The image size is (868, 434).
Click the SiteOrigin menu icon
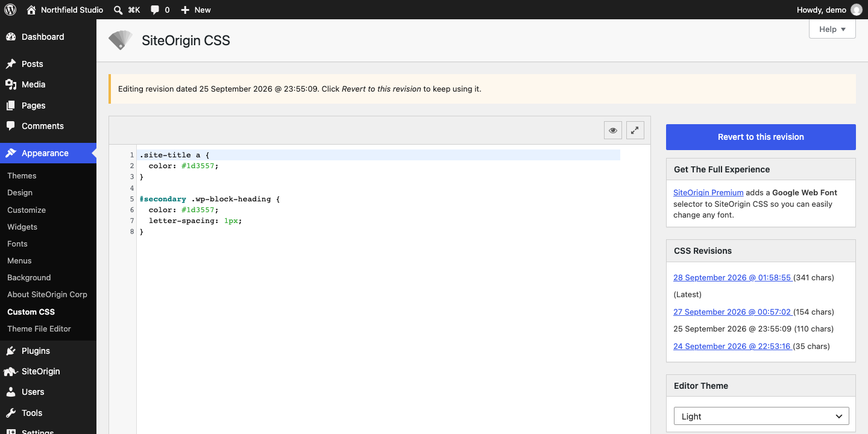coord(10,371)
